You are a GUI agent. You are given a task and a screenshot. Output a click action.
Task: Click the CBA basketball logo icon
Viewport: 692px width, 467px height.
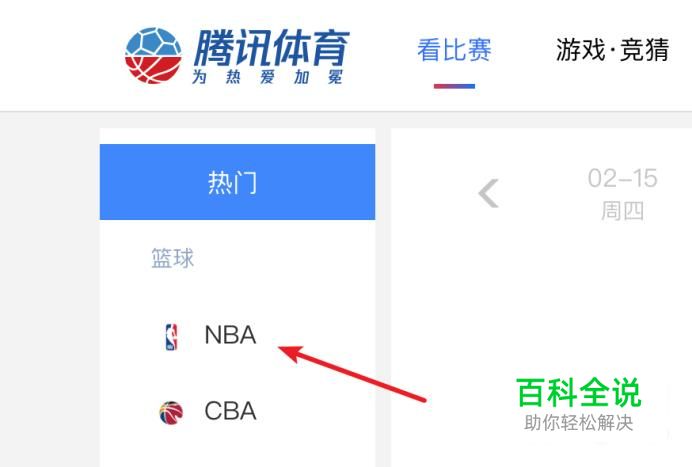pos(171,413)
